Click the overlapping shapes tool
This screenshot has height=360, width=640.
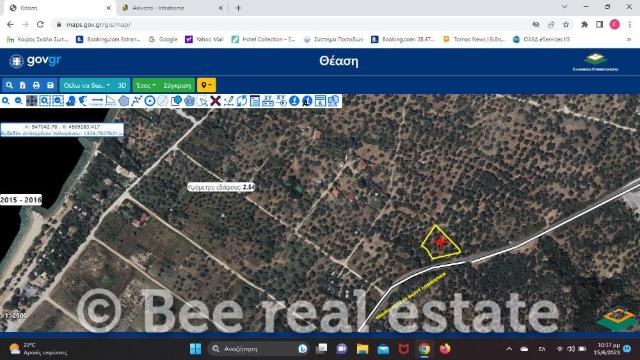coord(176,101)
